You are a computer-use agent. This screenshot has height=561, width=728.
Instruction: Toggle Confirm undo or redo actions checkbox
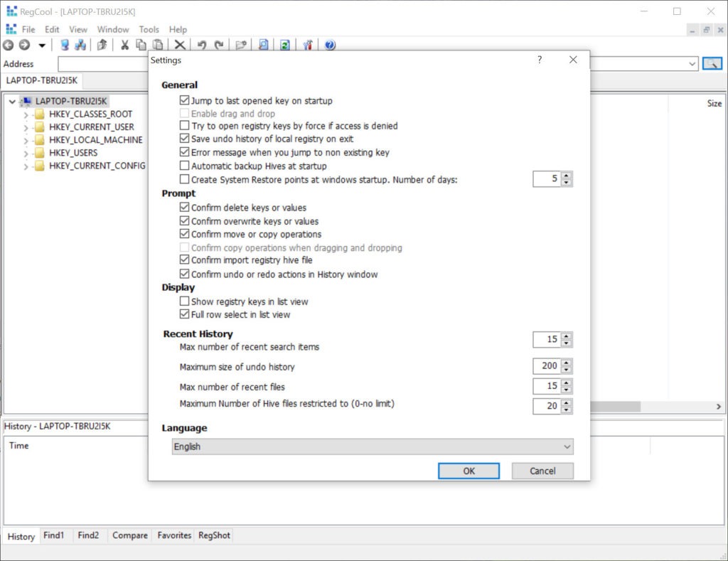184,274
